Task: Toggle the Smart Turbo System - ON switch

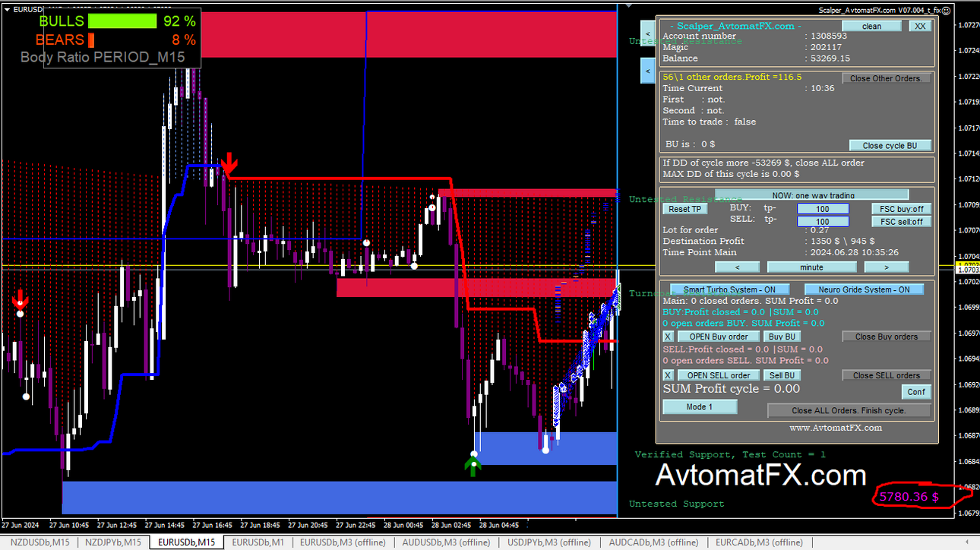Action: click(729, 289)
